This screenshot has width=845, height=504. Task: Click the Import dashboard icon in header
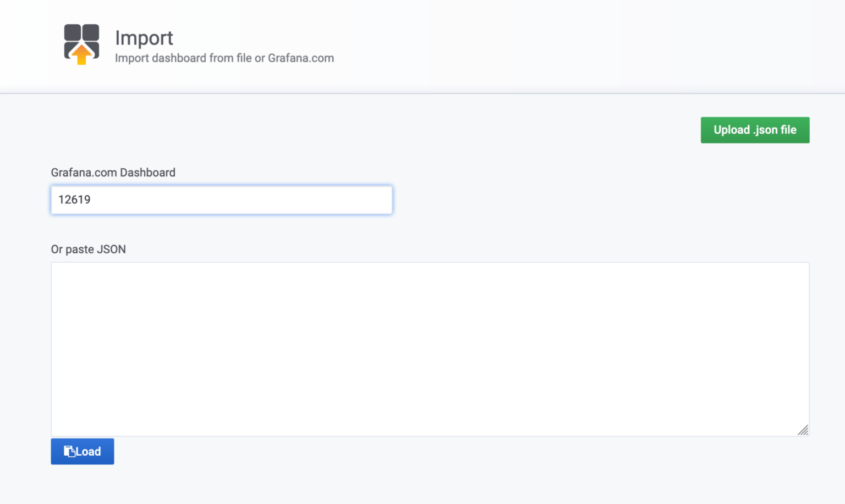(x=81, y=44)
